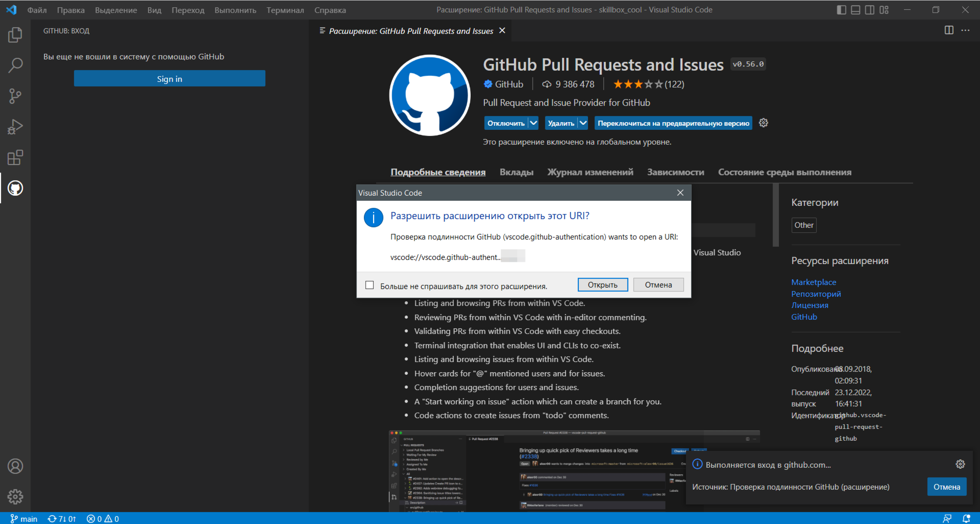Open the Explorer view in activity bar
The image size is (980, 524).
point(15,35)
